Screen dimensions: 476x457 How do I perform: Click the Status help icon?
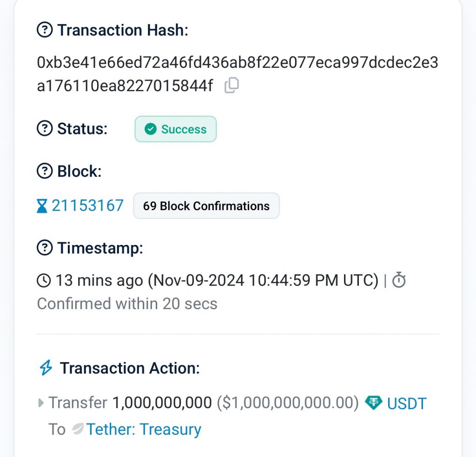(44, 128)
